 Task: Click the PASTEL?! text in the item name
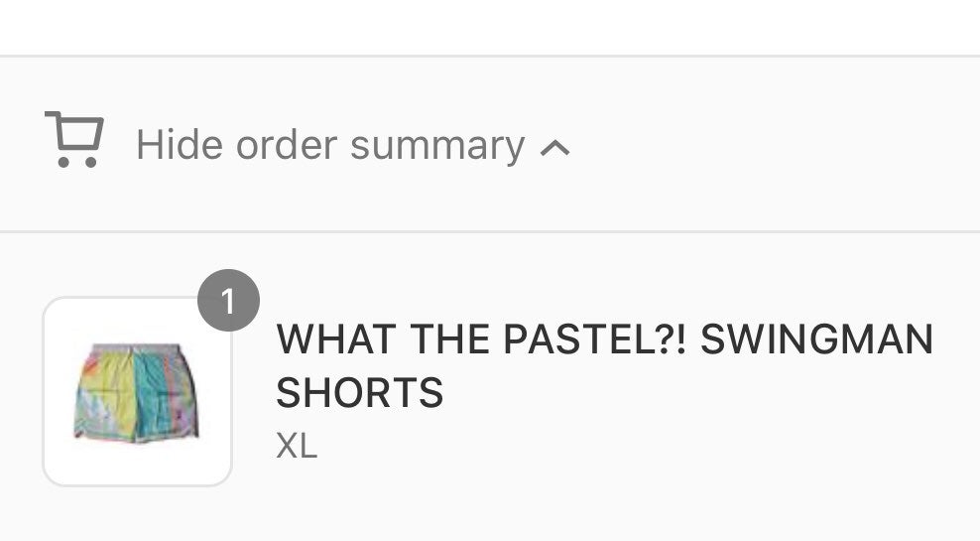pos(594,338)
